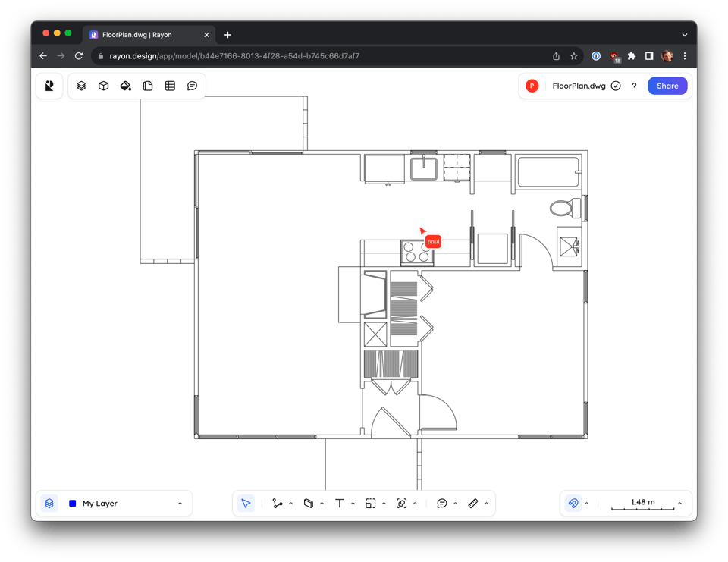Expand the path tool options chevron
The height and width of the screenshot is (562, 728).
click(x=290, y=503)
